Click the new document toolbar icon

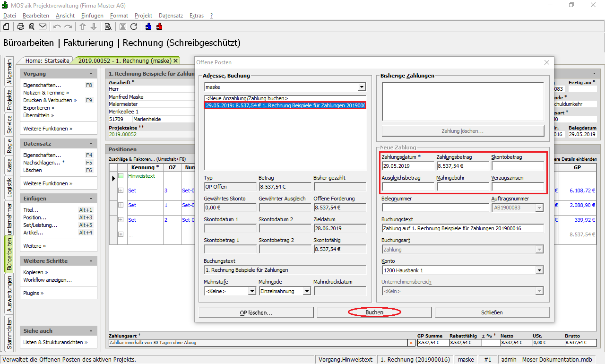coord(7,26)
